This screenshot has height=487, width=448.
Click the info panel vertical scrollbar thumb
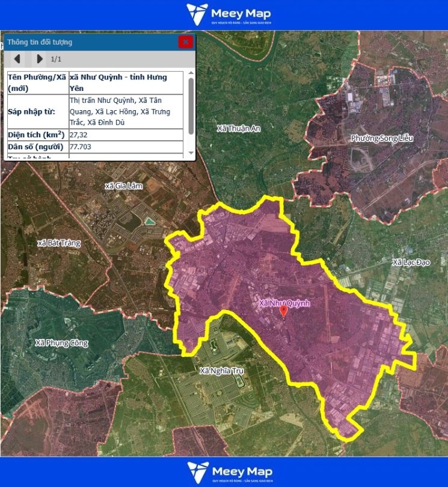pyautogui.click(x=191, y=105)
